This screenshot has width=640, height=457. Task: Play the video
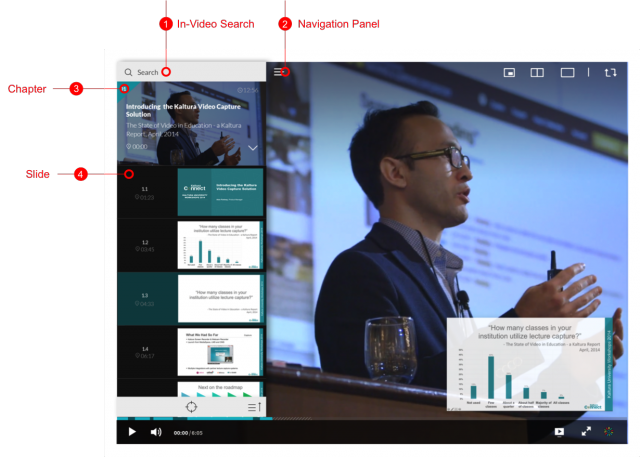pos(131,432)
